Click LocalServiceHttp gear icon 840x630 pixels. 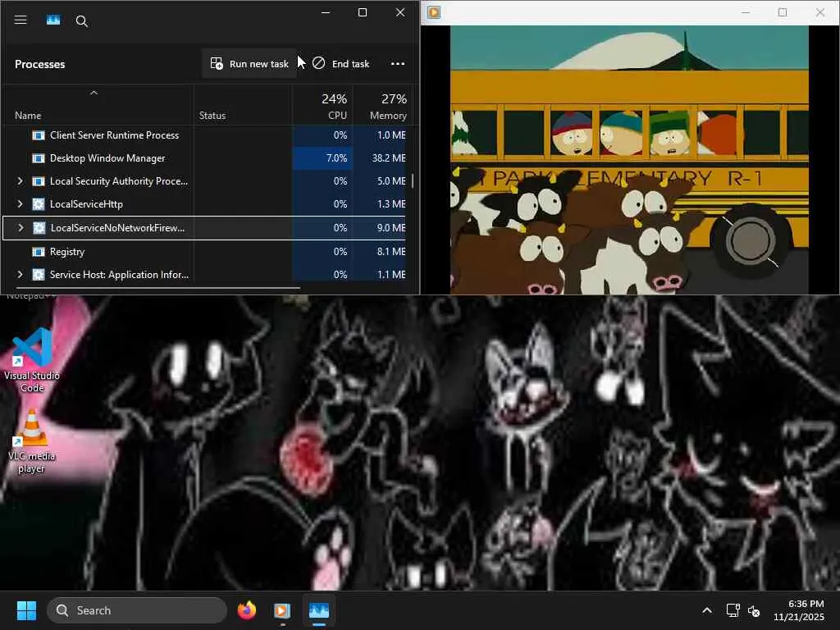(39, 204)
